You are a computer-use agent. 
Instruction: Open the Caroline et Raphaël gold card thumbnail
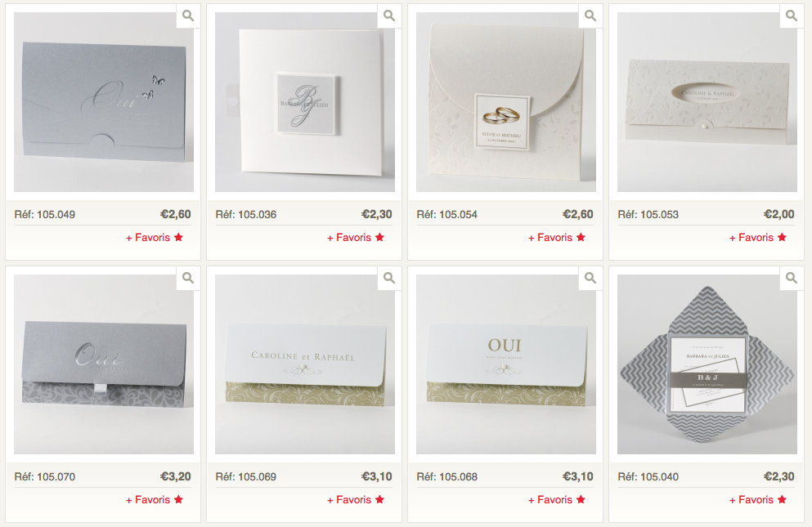click(305, 364)
